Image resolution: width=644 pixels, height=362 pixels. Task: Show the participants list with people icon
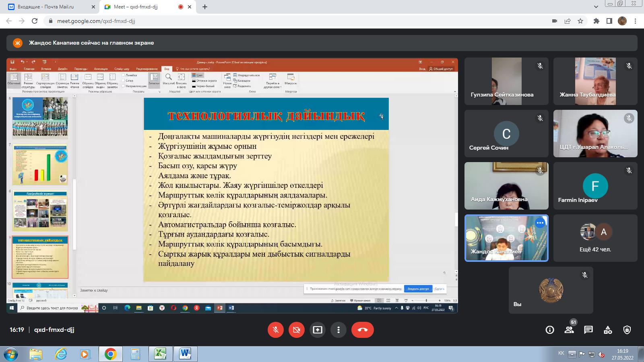tap(569, 330)
